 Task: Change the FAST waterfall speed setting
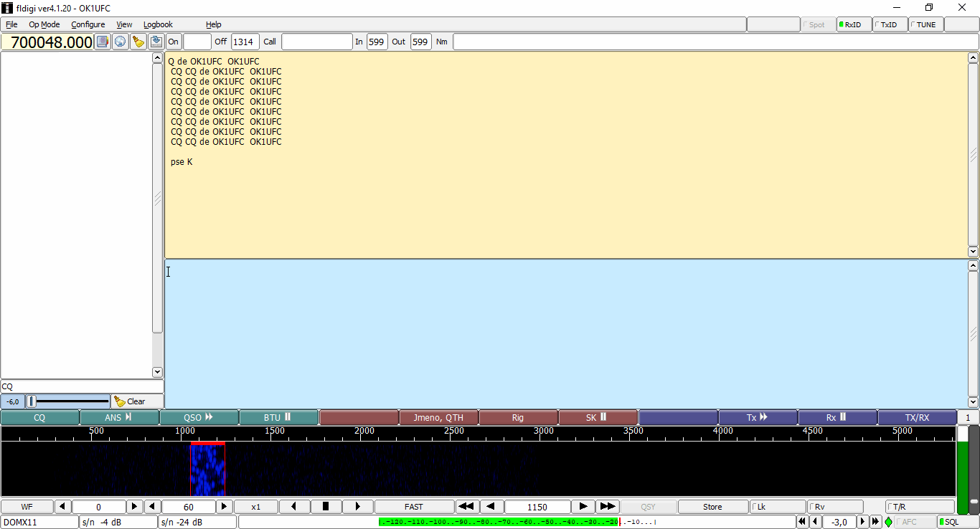(414, 507)
